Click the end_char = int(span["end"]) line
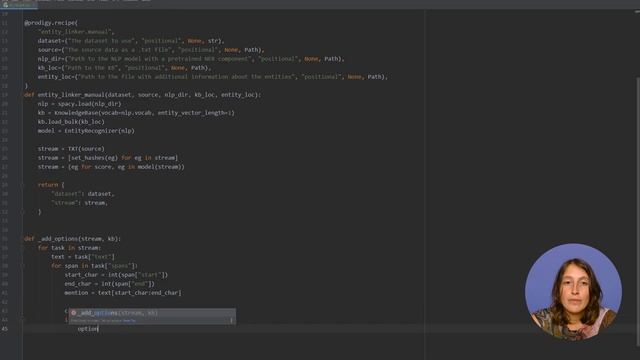This screenshot has width=640, height=360. (109, 284)
